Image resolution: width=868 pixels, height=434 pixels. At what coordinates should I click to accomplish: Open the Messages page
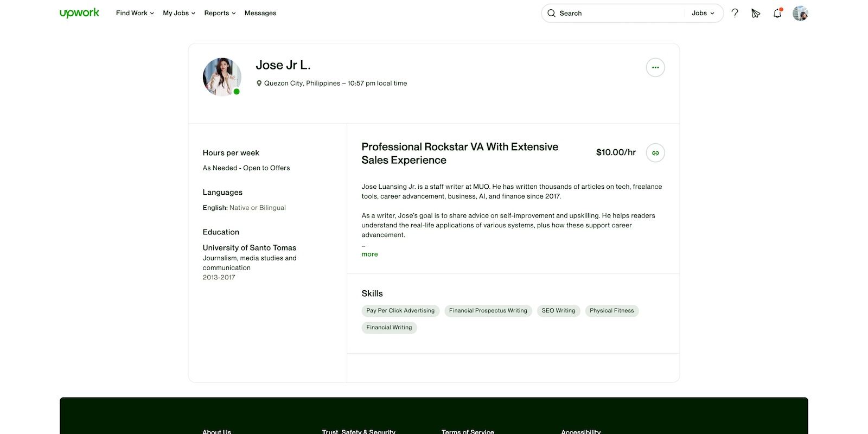(260, 13)
